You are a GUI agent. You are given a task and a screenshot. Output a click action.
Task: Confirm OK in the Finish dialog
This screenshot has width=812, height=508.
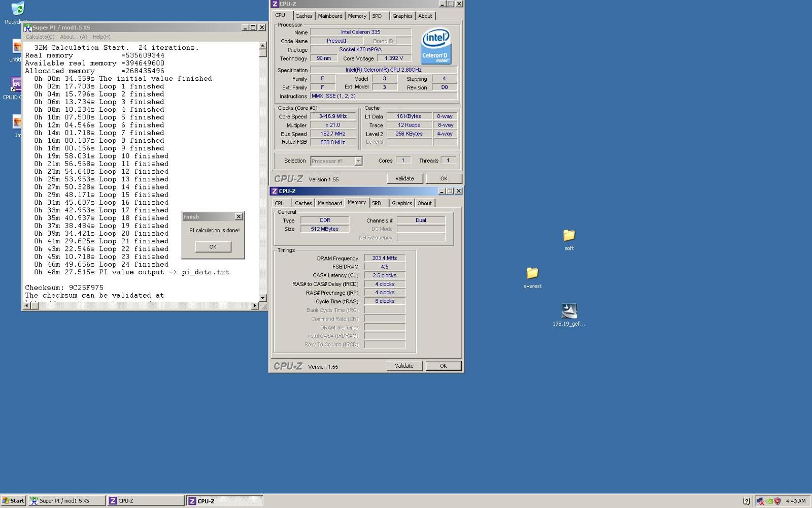213,247
